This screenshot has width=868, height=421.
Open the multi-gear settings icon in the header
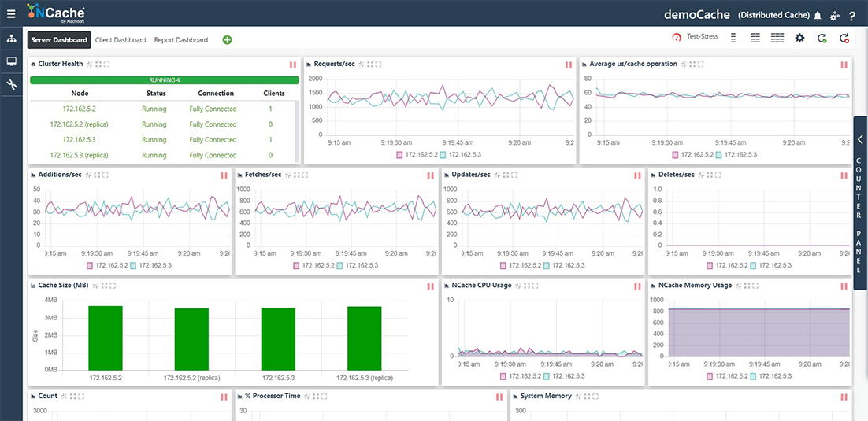835,16
